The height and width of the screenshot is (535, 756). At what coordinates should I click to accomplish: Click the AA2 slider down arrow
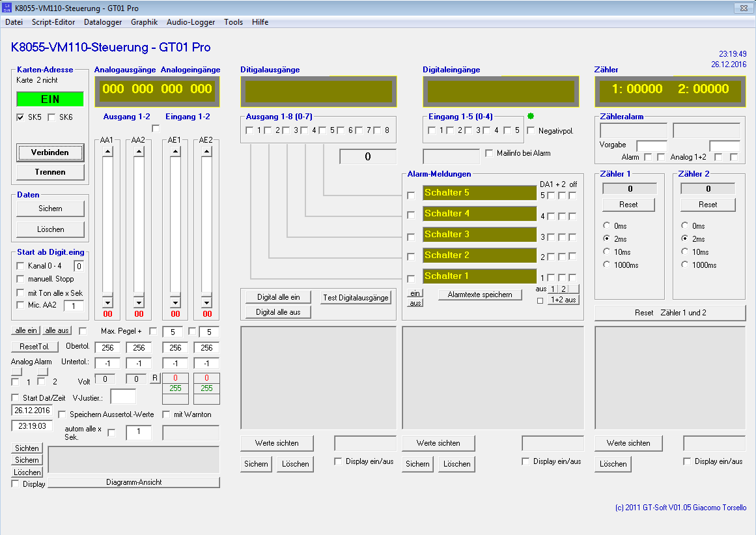(139, 303)
